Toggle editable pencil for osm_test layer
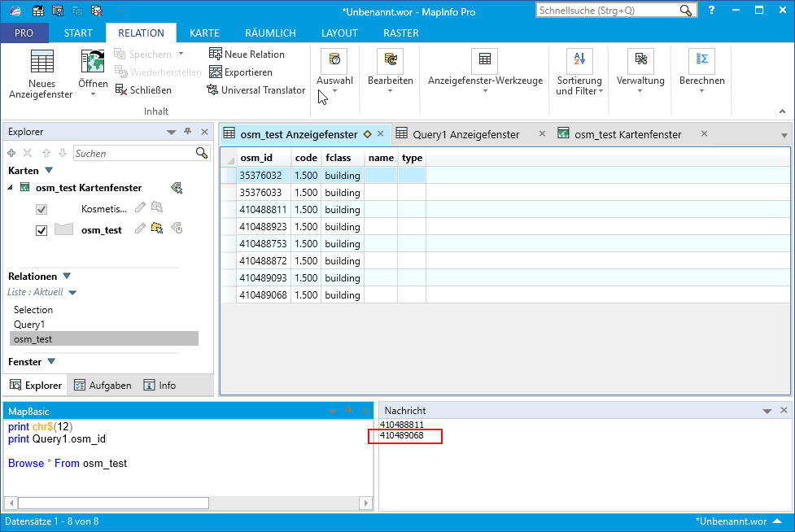The image size is (795, 532). point(141,229)
